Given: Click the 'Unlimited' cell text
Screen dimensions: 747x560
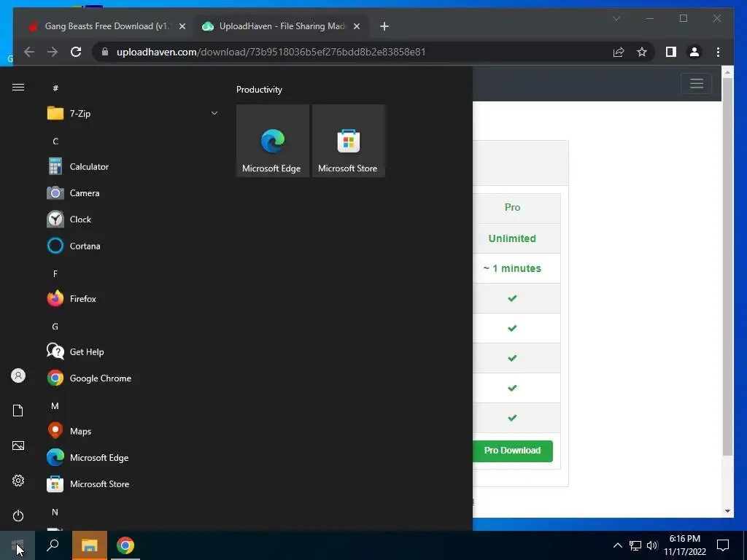Looking at the screenshot, I should (512, 238).
